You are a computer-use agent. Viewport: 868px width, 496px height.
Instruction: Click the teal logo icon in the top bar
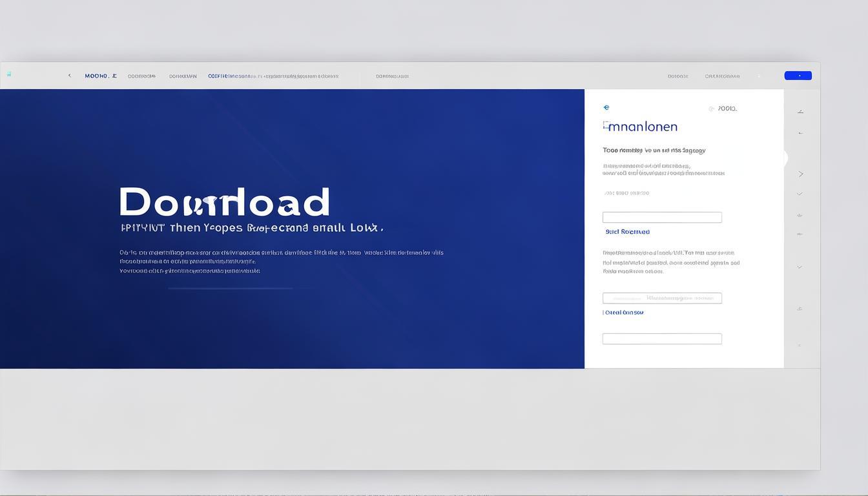9,74
